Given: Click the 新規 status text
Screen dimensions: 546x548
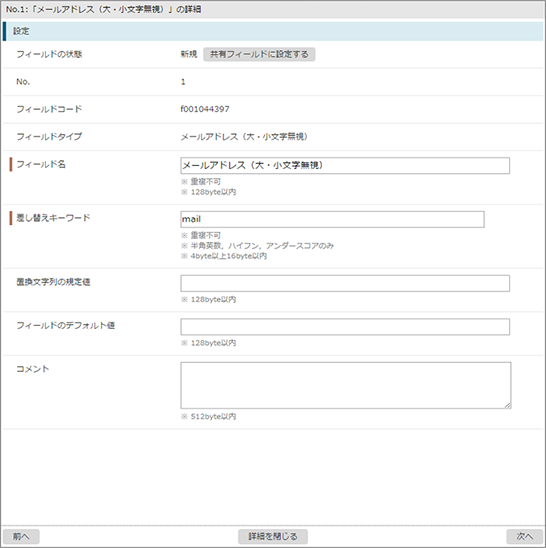Looking at the screenshot, I should point(189,54).
